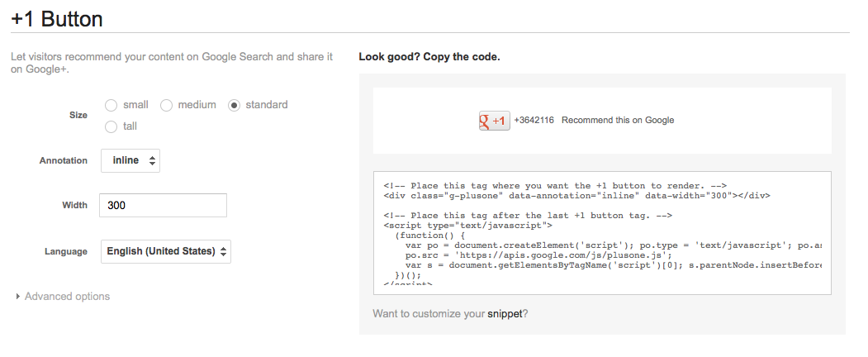Select the small size radio button
The height and width of the screenshot is (357, 868).
click(111, 105)
